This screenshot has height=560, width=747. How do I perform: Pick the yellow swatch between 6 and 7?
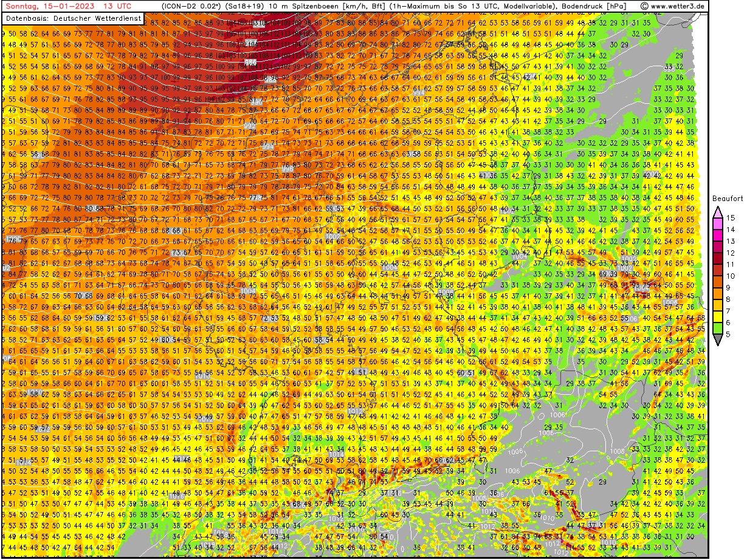pyautogui.click(x=718, y=317)
